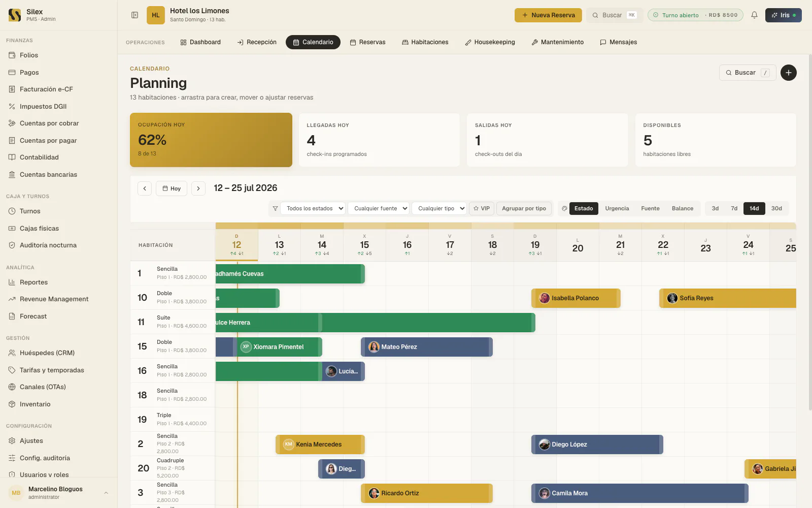Click Nueva Reserva button
812x508 pixels.
click(x=548, y=15)
